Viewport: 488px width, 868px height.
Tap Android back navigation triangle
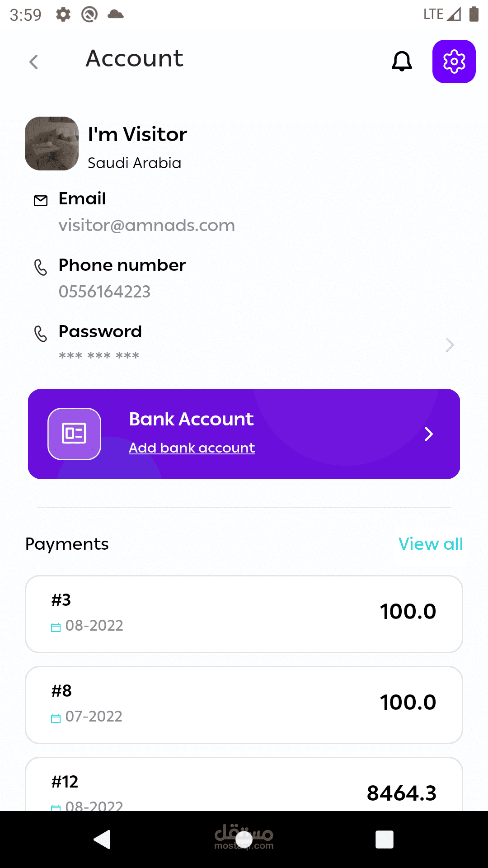[103, 840]
